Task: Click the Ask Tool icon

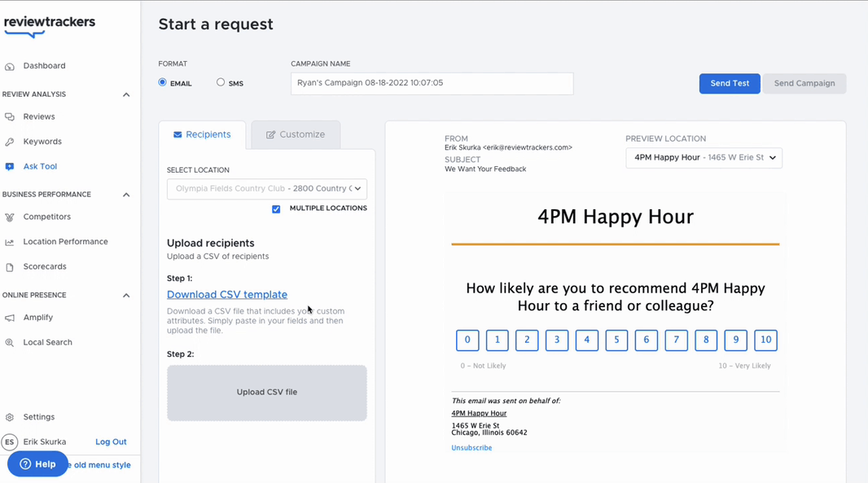Action: [x=10, y=167]
